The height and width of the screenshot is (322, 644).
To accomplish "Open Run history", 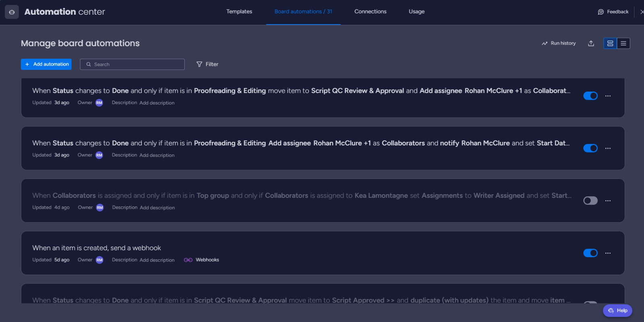I will tap(559, 43).
